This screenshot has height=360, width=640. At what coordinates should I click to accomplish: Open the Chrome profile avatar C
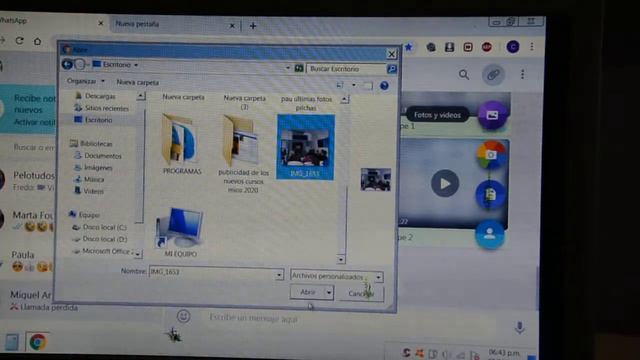coord(513,47)
